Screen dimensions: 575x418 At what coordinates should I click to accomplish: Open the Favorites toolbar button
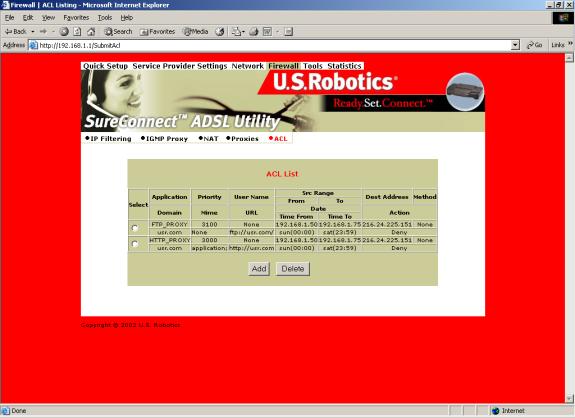(158, 32)
